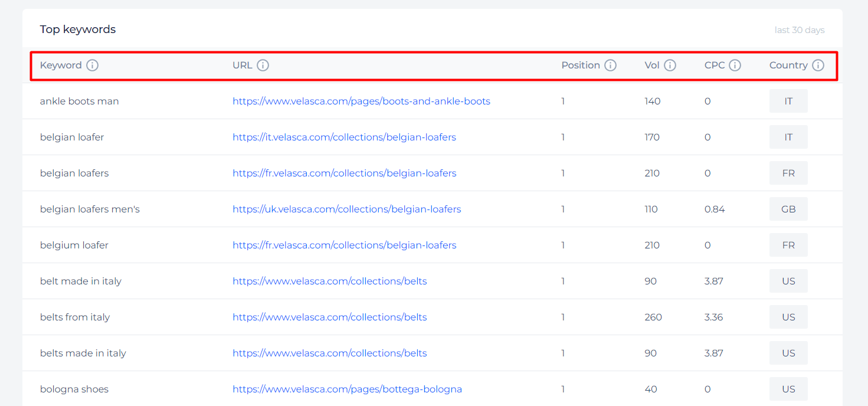The image size is (868, 406).
Task: Open the uk.velasca.com belgian-loafers link
Action: pos(347,209)
